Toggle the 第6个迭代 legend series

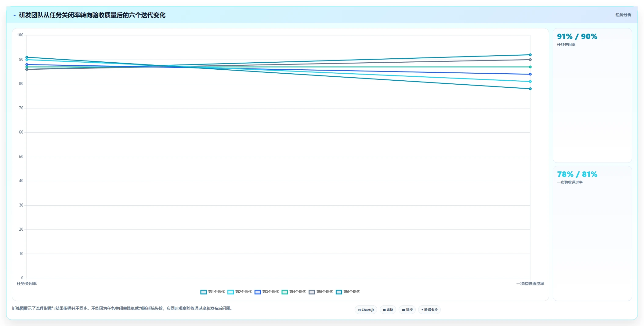click(348, 292)
